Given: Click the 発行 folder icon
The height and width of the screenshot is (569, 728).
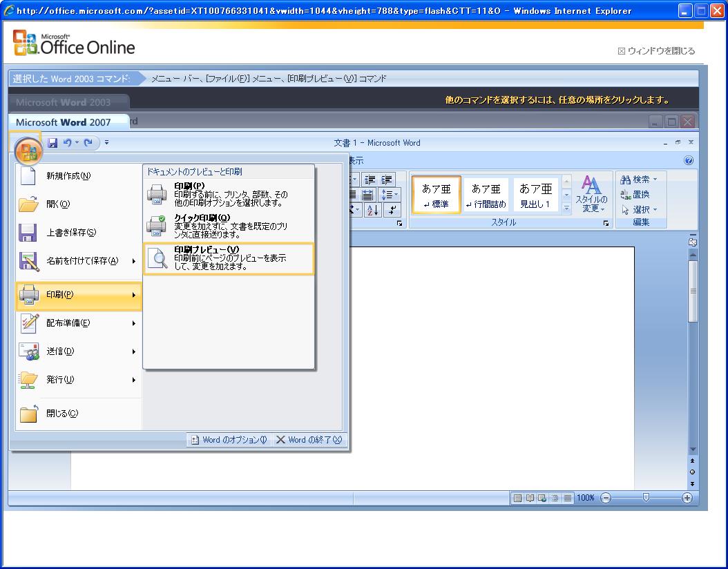Looking at the screenshot, I should (28, 380).
